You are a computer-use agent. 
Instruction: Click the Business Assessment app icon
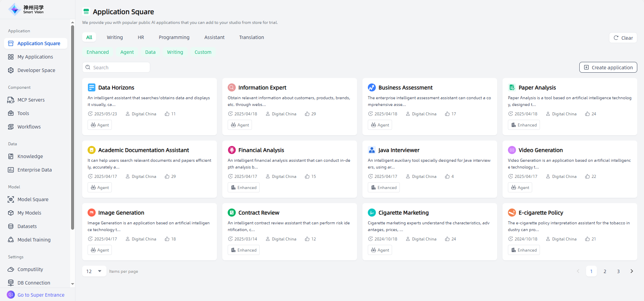[x=372, y=87]
